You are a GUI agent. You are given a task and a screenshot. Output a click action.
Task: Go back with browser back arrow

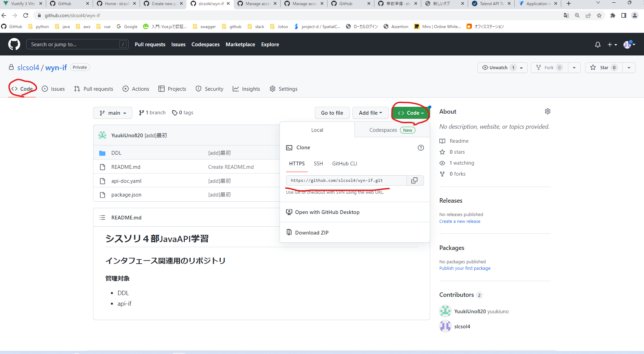4,15
